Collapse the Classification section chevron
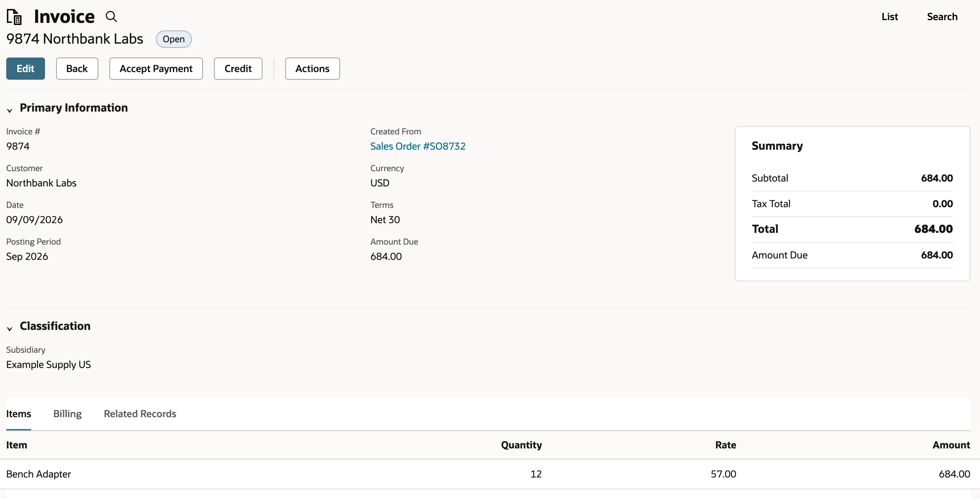Image resolution: width=980 pixels, height=499 pixels. point(9,329)
